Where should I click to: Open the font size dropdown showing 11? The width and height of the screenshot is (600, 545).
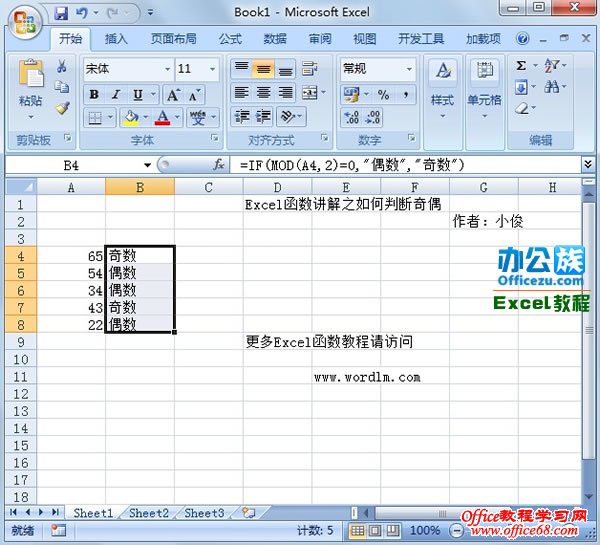point(212,69)
